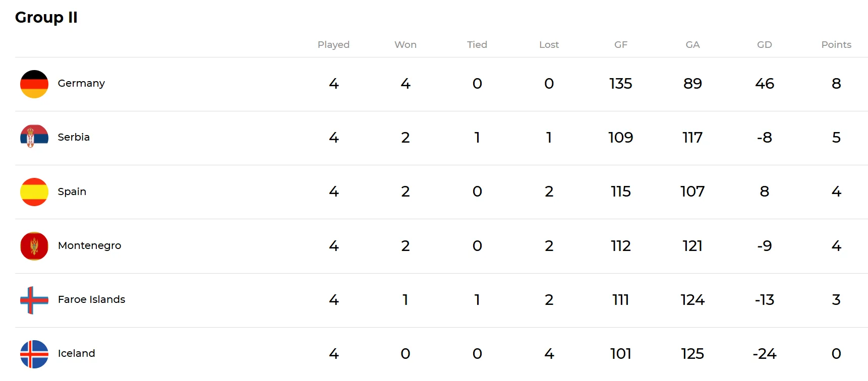The image size is (868, 381).
Task: Click Germany's goal difference value 46
Action: (764, 84)
